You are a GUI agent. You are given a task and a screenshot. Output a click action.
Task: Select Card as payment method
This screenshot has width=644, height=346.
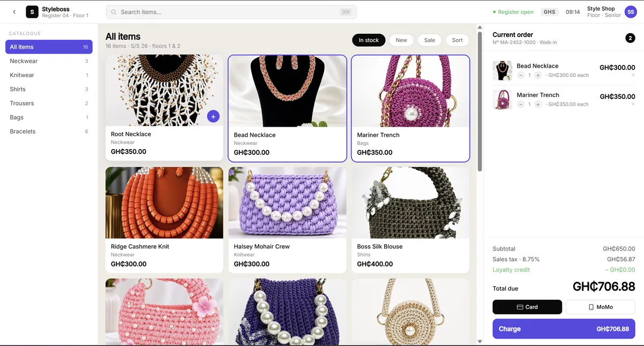tap(527, 307)
